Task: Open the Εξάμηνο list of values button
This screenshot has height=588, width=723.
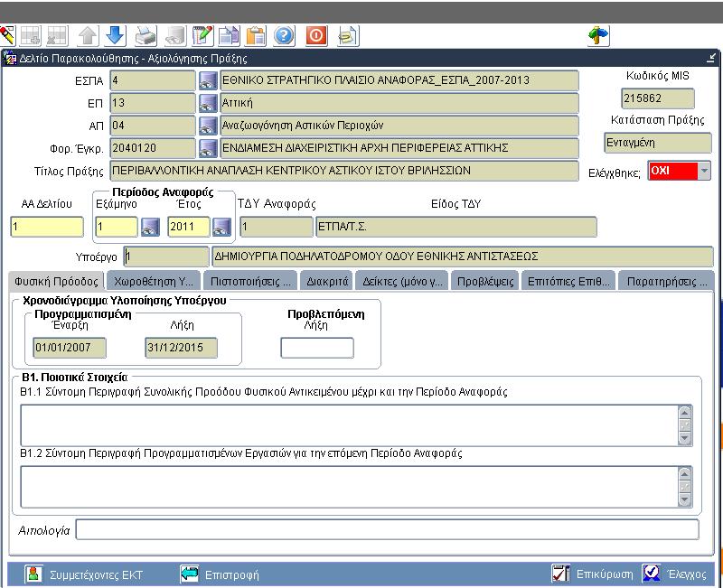Action: pos(150,228)
